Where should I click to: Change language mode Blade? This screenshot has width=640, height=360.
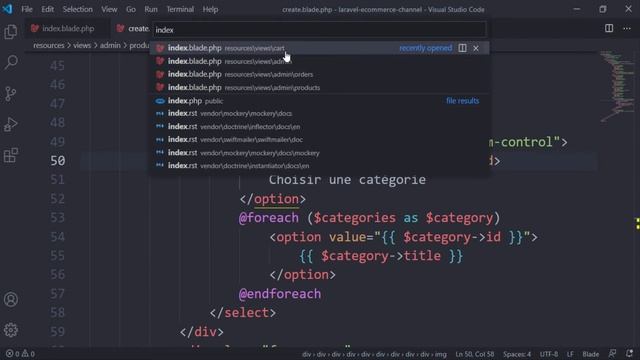[x=591, y=354]
